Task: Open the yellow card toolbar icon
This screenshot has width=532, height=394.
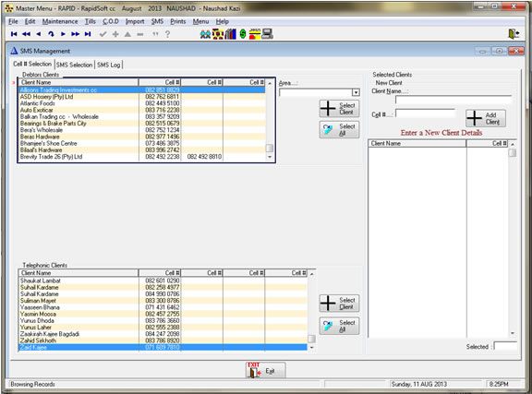Action: pyautogui.click(x=255, y=34)
